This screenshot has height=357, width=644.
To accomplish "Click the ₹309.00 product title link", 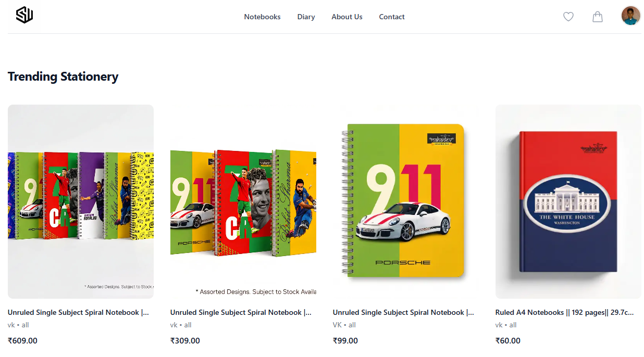I will pyautogui.click(x=241, y=312).
